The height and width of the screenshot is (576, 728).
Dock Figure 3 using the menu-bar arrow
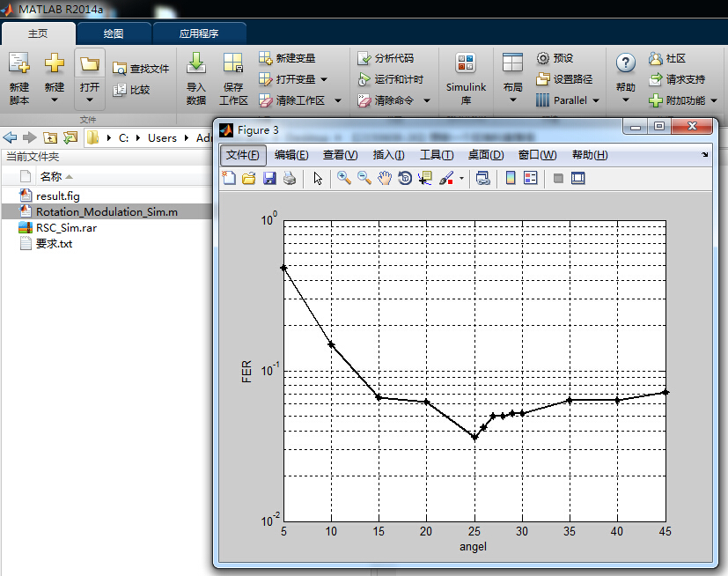click(704, 155)
